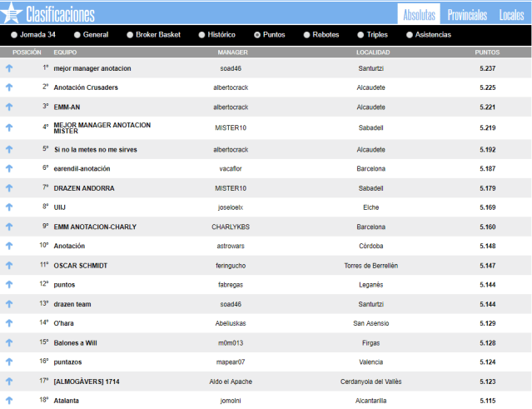This screenshot has height=409, width=532.
Task: Select the Broker Basket radio option
Action: tap(130, 35)
